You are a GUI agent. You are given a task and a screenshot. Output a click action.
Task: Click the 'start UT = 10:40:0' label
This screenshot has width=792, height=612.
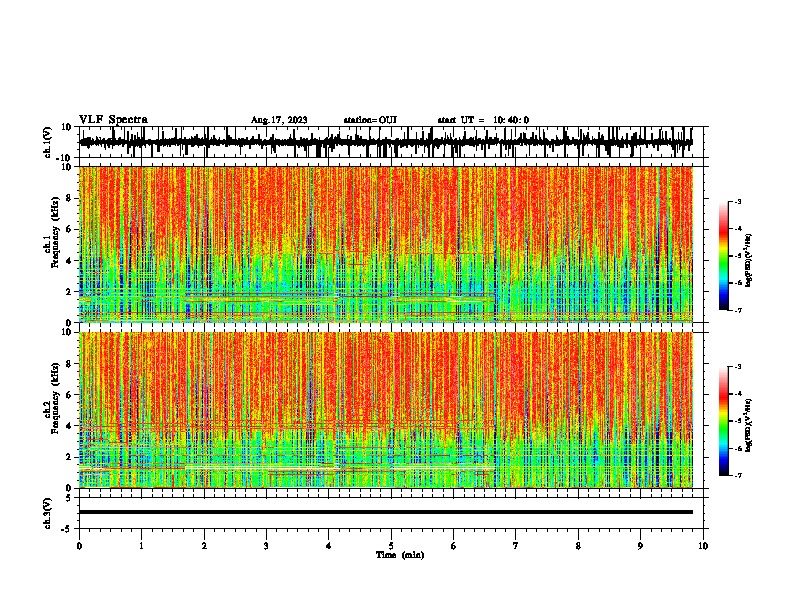coord(483,120)
